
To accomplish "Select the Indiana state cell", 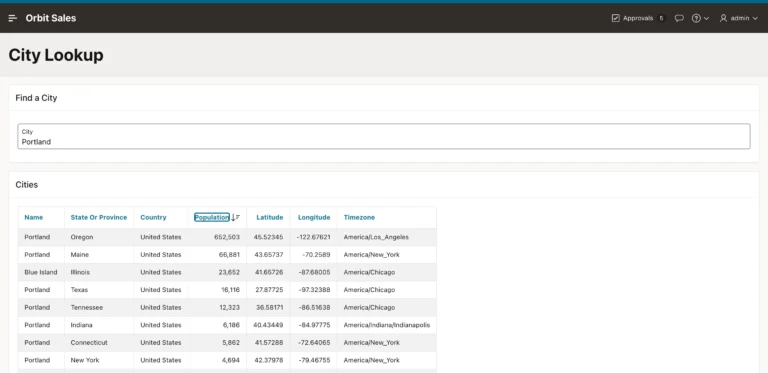I will click(x=82, y=325).
